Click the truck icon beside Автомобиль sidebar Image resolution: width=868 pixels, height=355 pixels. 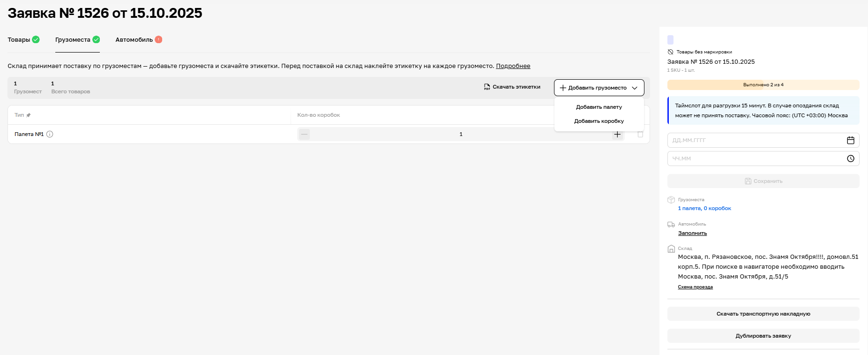[671, 224]
